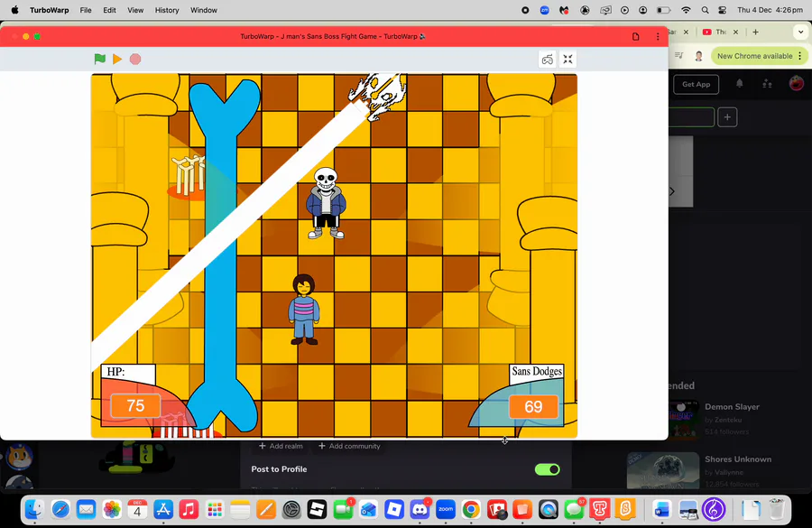
Task: Open Control Center in menu bar
Action: (723, 10)
